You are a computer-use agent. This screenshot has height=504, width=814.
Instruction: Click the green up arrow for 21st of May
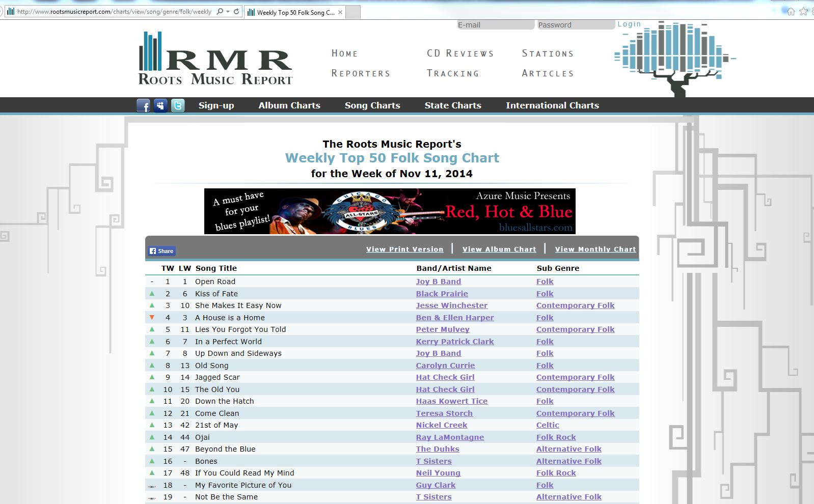pyautogui.click(x=152, y=425)
